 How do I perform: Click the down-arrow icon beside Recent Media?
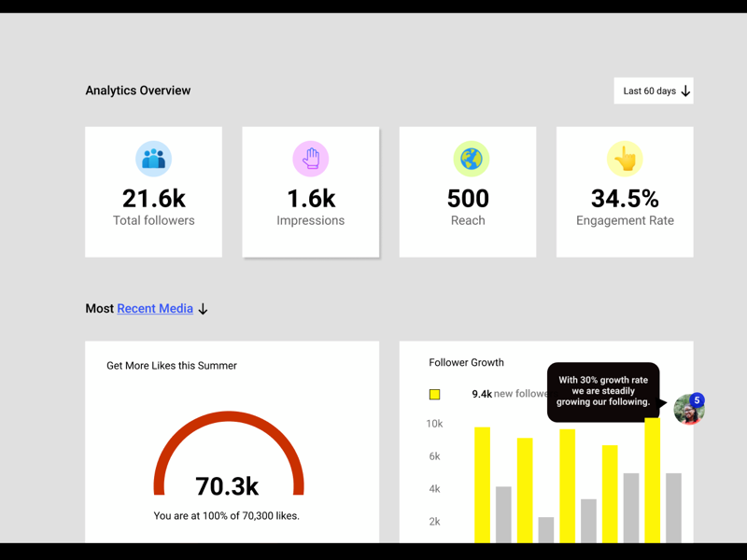point(203,309)
